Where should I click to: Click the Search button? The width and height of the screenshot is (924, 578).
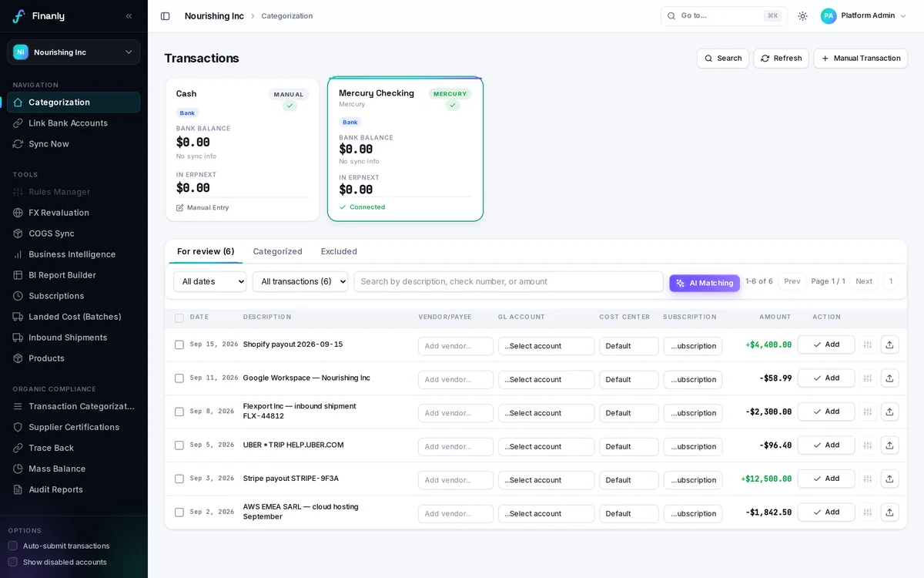(x=723, y=59)
